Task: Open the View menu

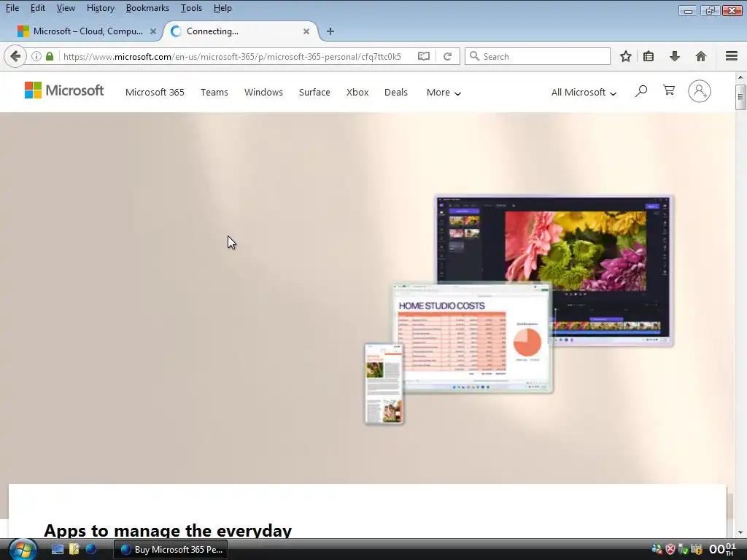Action: (x=66, y=8)
